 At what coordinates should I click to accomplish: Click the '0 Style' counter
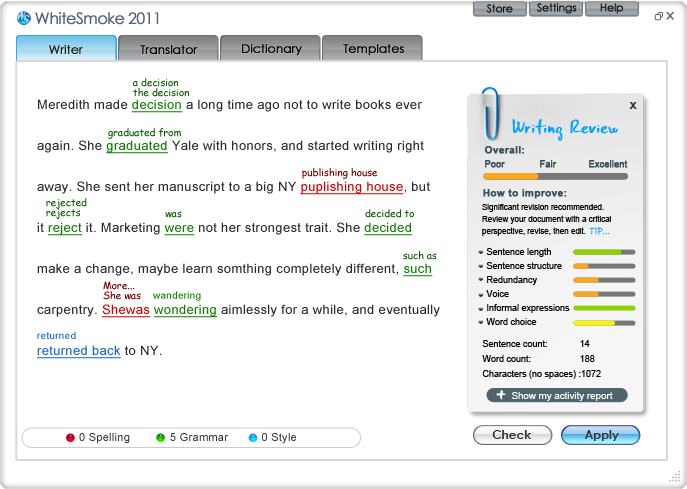pyautogui.click(x=279, y=437)
